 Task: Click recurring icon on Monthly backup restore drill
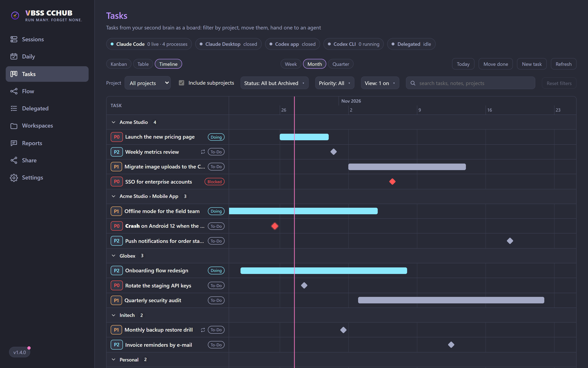click(203, 330)
